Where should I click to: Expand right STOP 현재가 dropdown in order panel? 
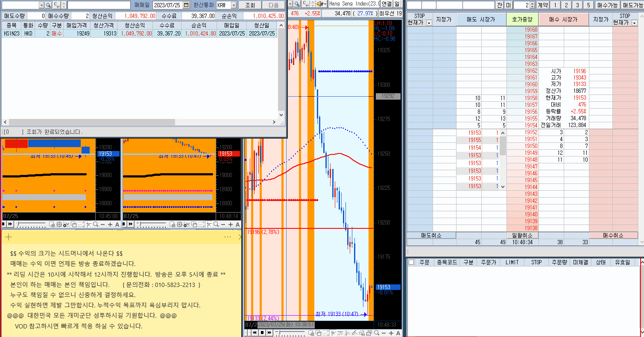pos(634,23)
